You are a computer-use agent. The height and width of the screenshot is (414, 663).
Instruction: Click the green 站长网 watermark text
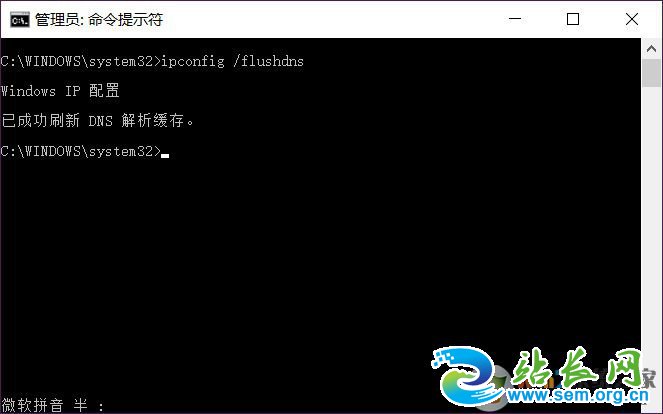point(577,367)
